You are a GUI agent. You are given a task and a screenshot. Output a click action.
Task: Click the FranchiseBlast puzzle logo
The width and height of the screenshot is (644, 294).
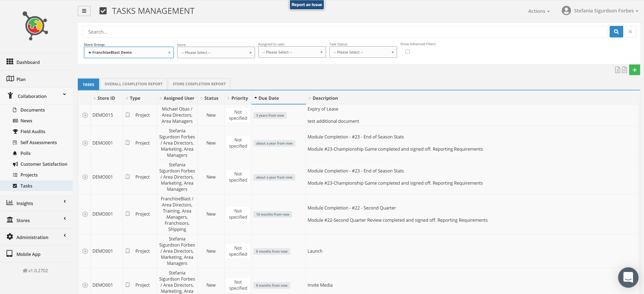click(35, 26)
